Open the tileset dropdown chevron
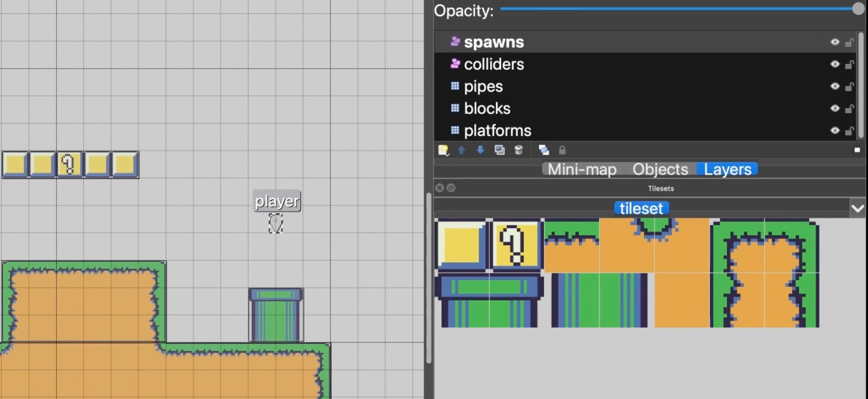The height and width of the screenshot is (399, 868). 857,208
